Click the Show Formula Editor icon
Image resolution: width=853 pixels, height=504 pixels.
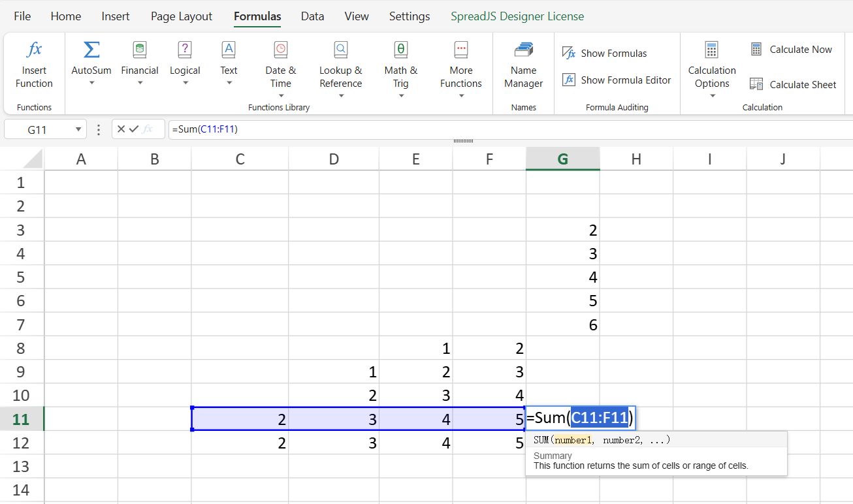coord(569,80)
